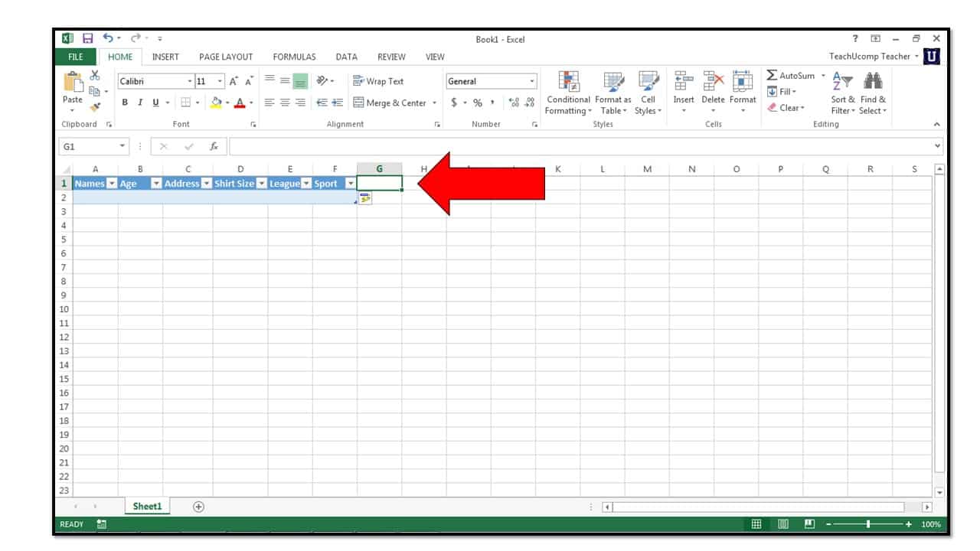
Task: Switch to the PAGE LAYOUT tab
Action: (226, 57)
